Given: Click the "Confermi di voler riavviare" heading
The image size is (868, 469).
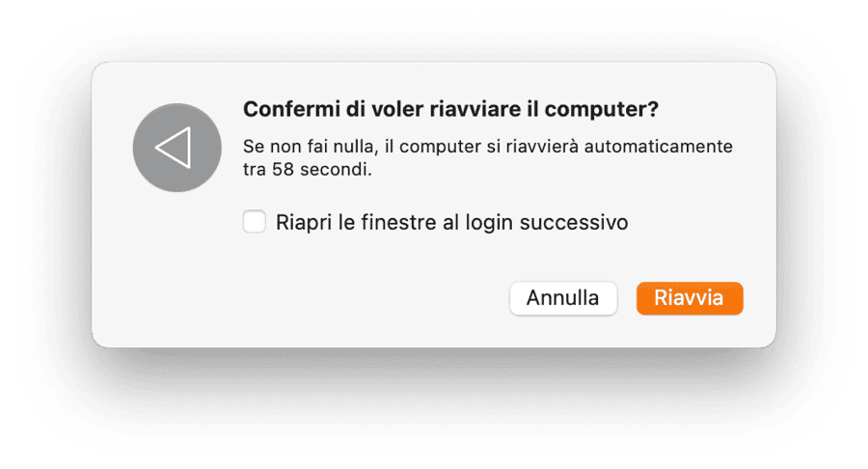Looking at the screenshot, I should 450,109.
